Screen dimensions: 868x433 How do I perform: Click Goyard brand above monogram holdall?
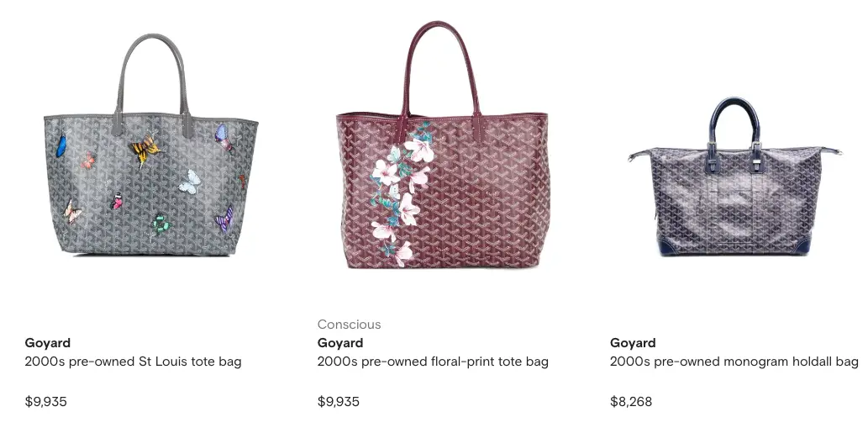tap(633, 343)
